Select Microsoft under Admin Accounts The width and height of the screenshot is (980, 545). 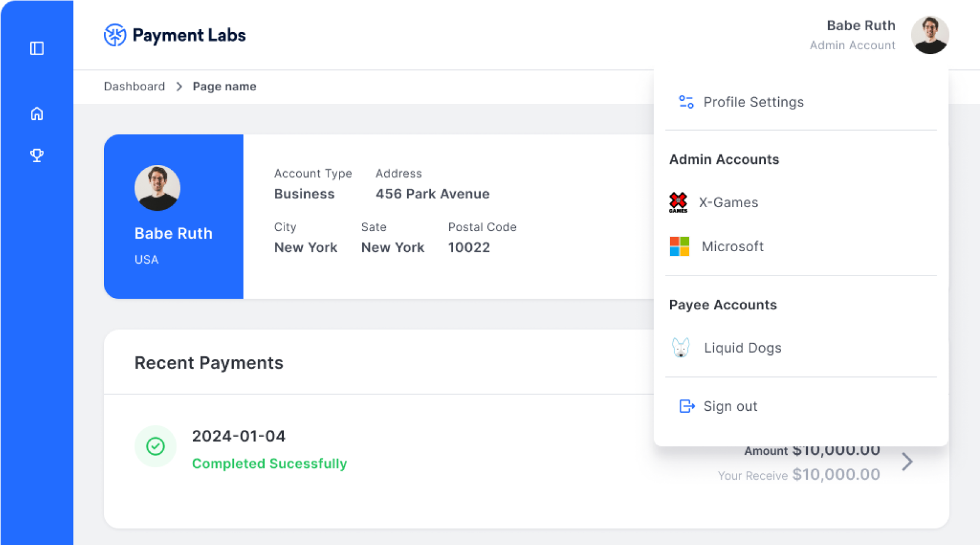click(732, 246)
